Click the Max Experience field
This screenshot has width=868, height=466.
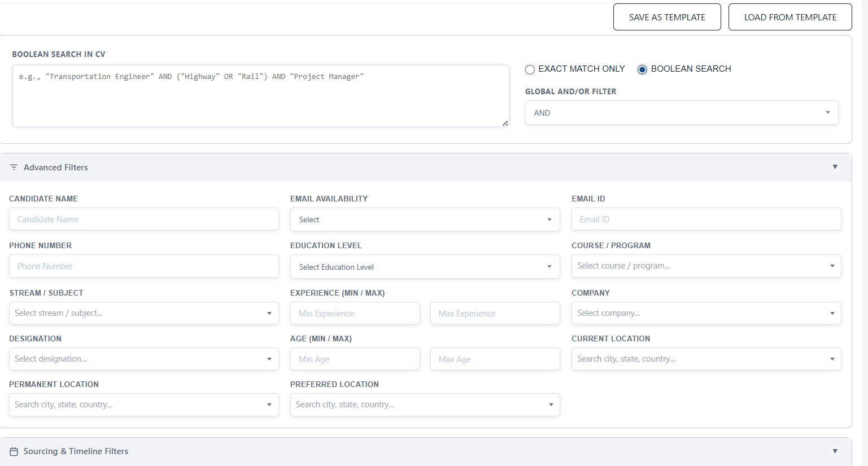tap(495, 313)
